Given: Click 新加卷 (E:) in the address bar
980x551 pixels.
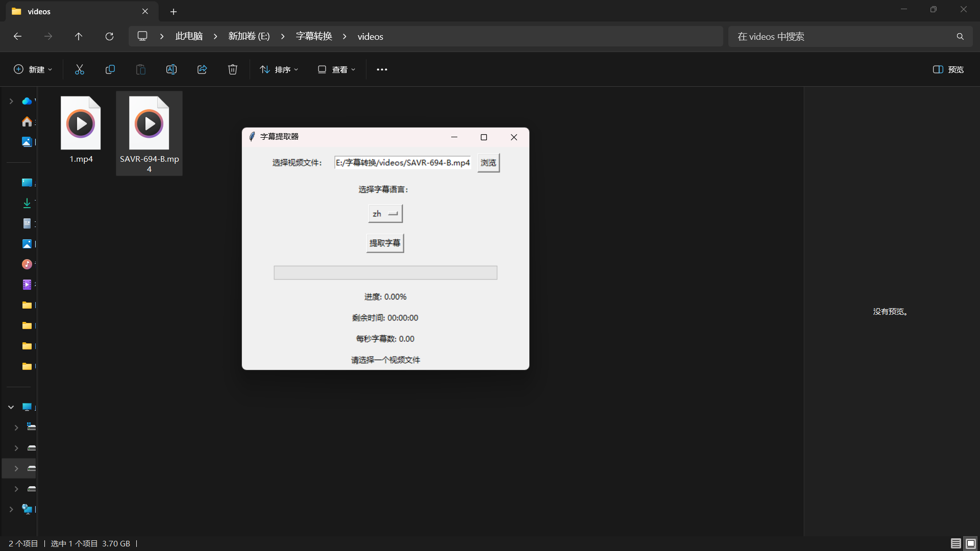Looking at the screenshot, I should click(249, 36).
